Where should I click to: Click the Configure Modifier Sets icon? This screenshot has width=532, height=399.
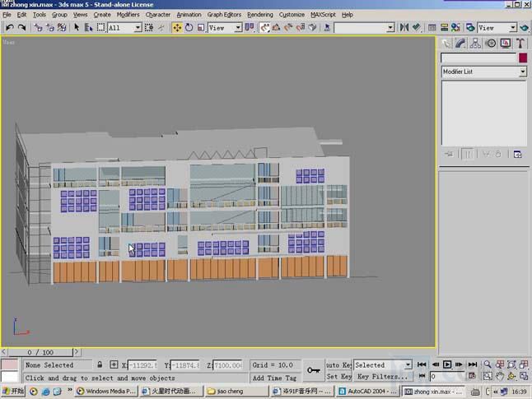(518, 154)
